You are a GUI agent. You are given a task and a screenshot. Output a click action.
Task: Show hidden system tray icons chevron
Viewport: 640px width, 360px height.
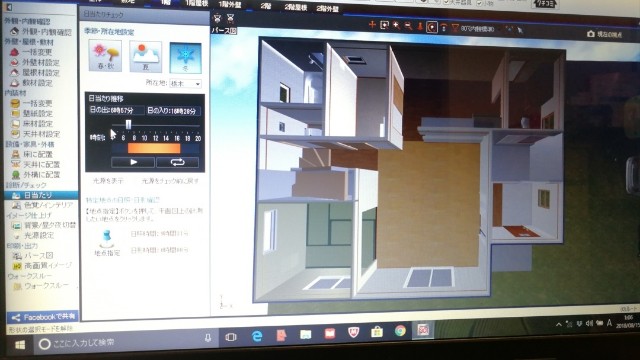[559, 325]
